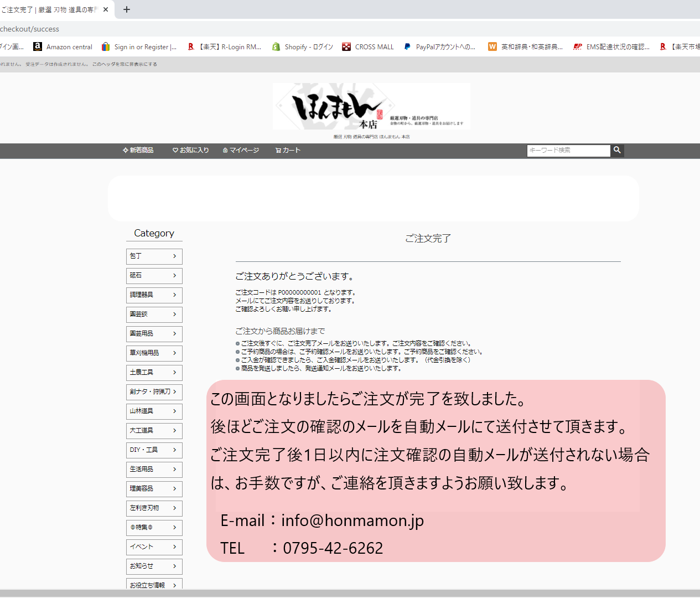
Task: Click the search magnifier icon
Action: (x=617, y=150)
